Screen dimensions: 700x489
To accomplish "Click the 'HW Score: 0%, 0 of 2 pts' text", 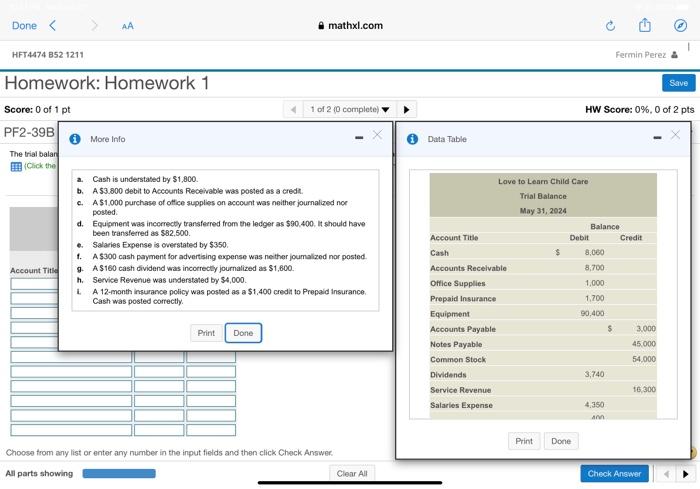I will [640, 109].
